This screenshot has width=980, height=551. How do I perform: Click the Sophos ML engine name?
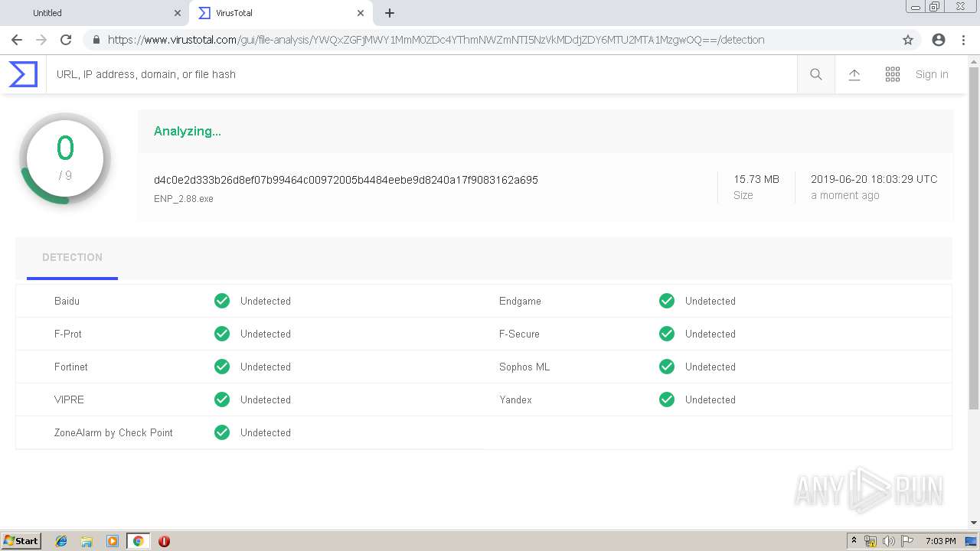point(524,367)
